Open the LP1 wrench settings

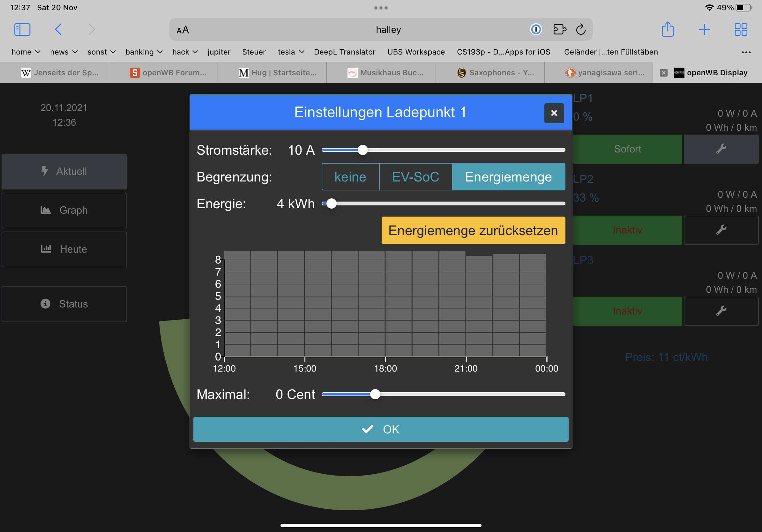[721, 149]
